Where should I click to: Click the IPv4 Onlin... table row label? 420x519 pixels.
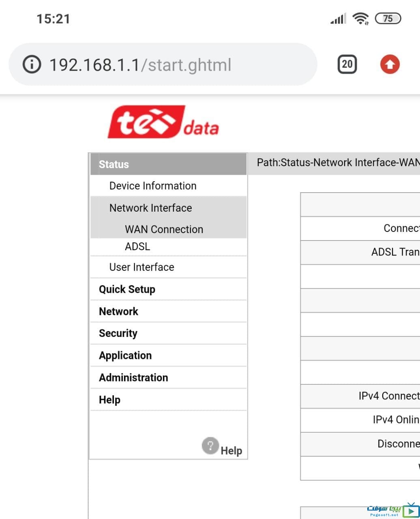point(396,420)
